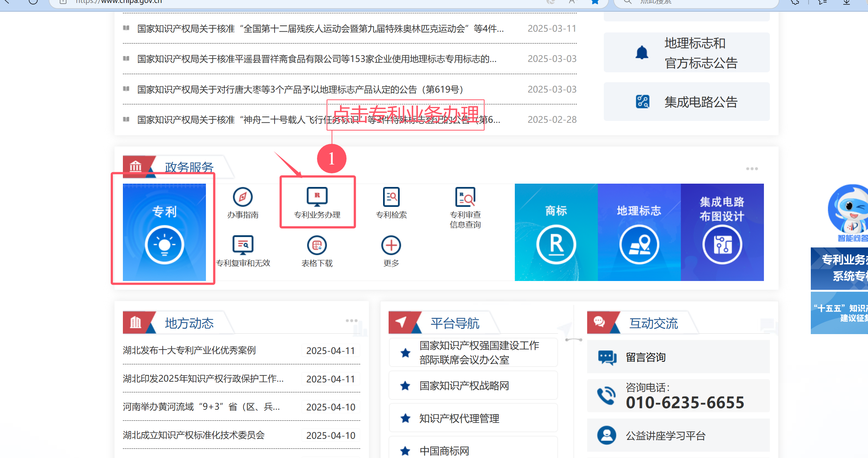Click the browser favorites star icon
This screenshot has height=458, width=868.
595,2
